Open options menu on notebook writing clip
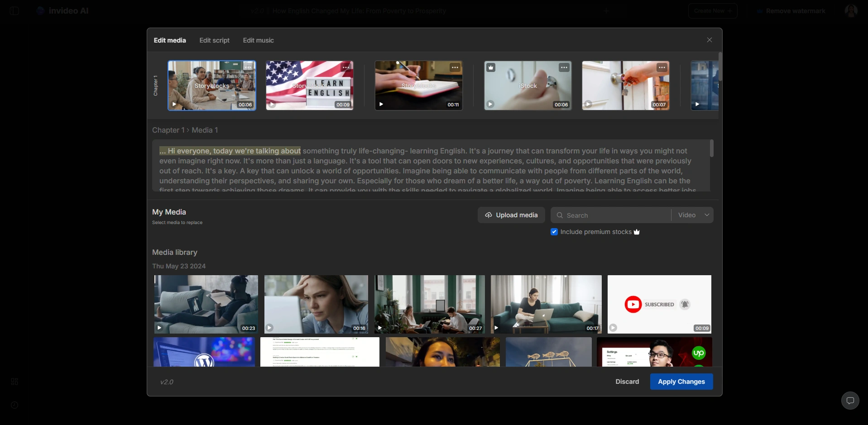The image size is (868, 425). point(455,67)
